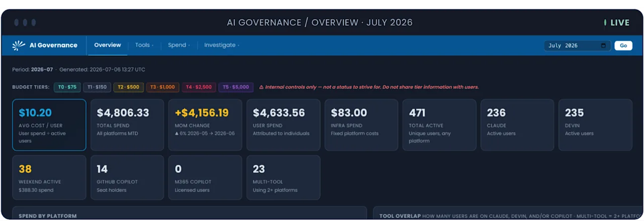This screenshot has height=221, width=644.
Task: Click the AI Governance logo icon
Action: pos(19,45)
